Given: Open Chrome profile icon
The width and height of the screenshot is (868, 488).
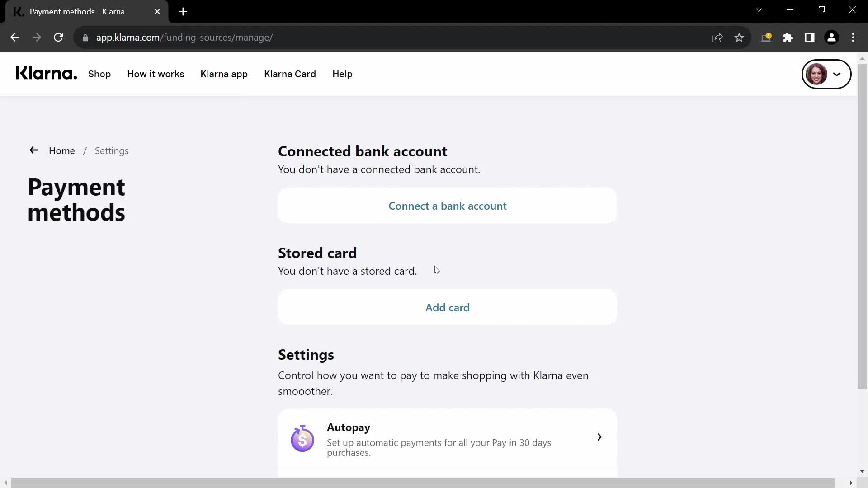Looking at the screenshot, I should point(831,38).
